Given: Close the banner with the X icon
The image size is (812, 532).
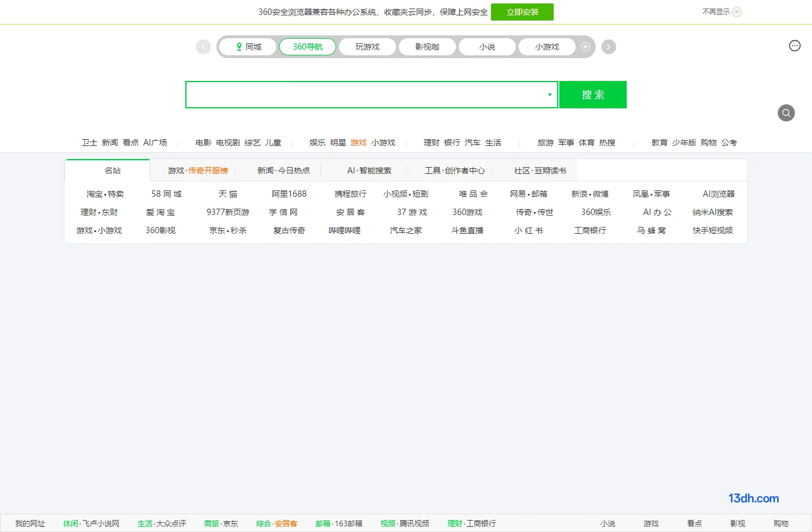Looking at the screenshot, I should [x=737, y=11].
